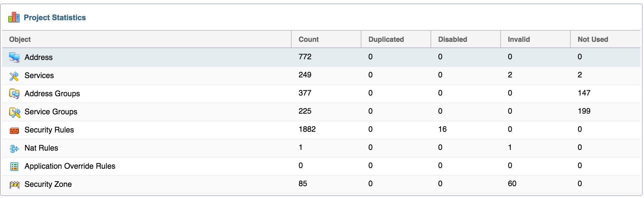Open the Project Statistics panel title

click(55, 17)
